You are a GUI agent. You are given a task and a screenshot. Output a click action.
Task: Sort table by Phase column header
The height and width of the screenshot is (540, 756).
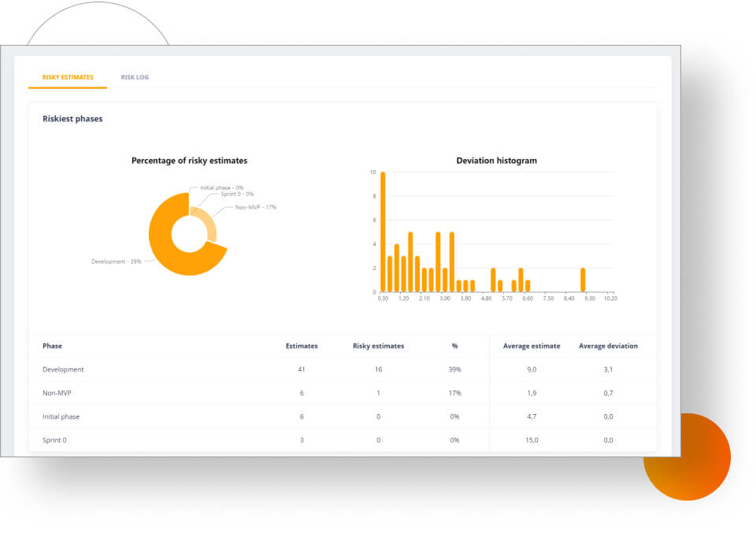(x=52, y=346)
